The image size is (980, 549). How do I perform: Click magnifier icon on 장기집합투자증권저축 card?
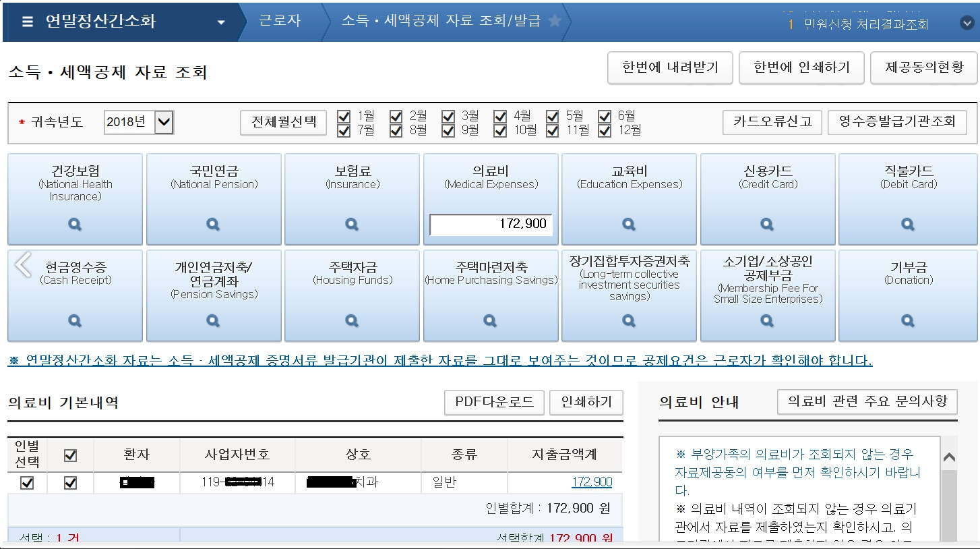[628, 320]
